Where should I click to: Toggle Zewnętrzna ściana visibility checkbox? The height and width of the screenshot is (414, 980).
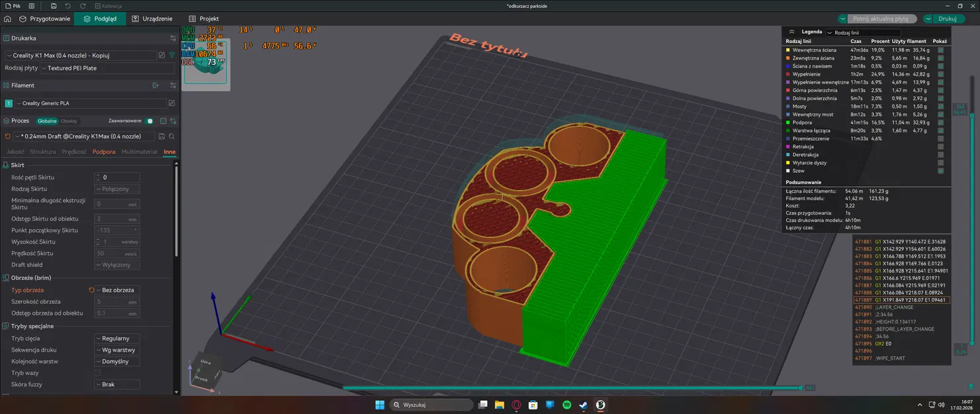tap(941, 58)
